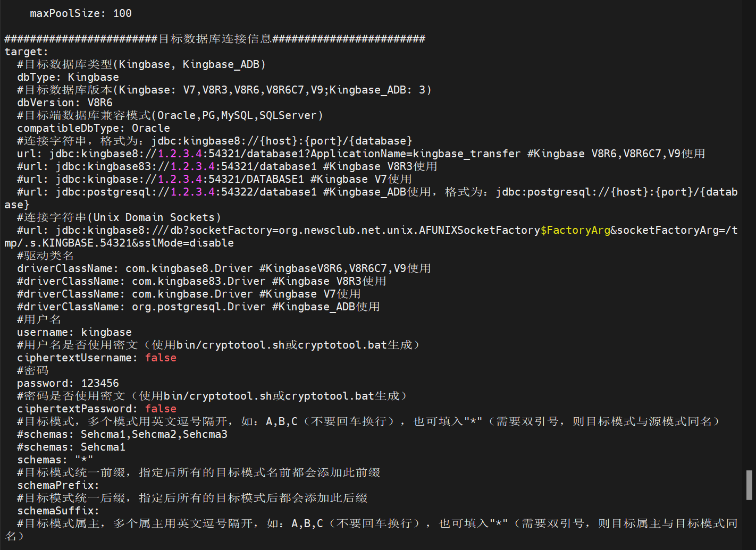The width and height of the screenshot is (756, 550).
Task: Place cursor on maxPoolSize value 100
Action: pos(122,13)
